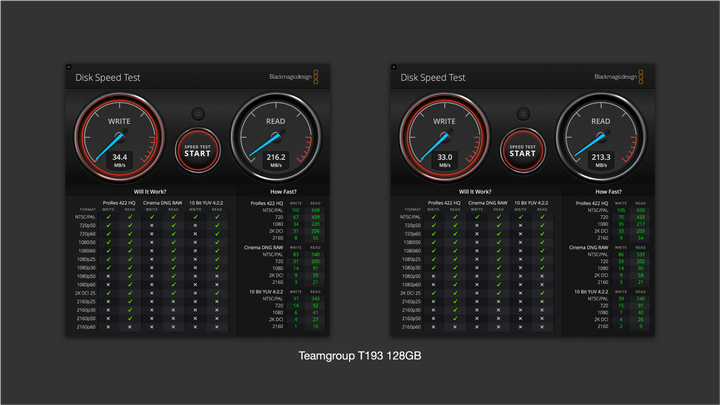720x405 pixels.
Task: Click 'Will It Work?' heading in right window
Action: tap(475, 191)
